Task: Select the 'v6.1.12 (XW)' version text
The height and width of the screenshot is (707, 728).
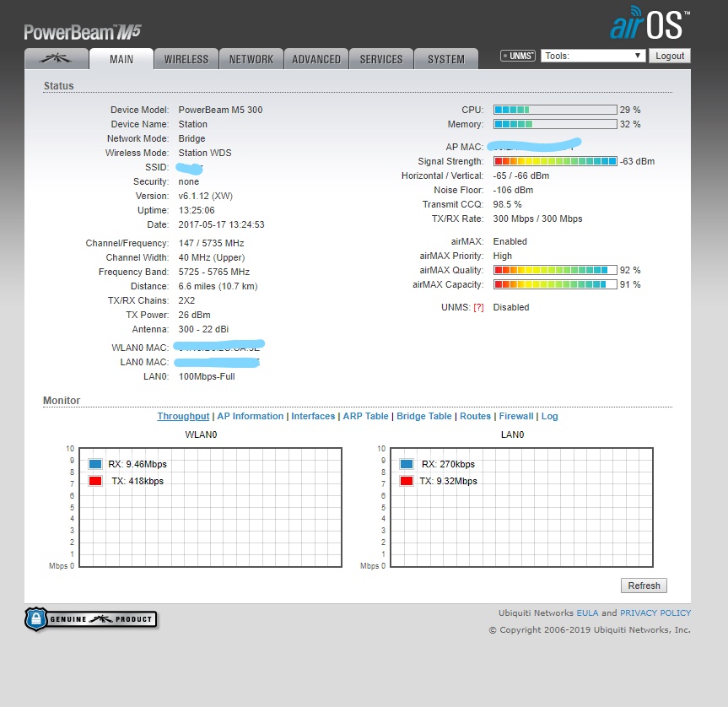Action: [x=205, y=196]
